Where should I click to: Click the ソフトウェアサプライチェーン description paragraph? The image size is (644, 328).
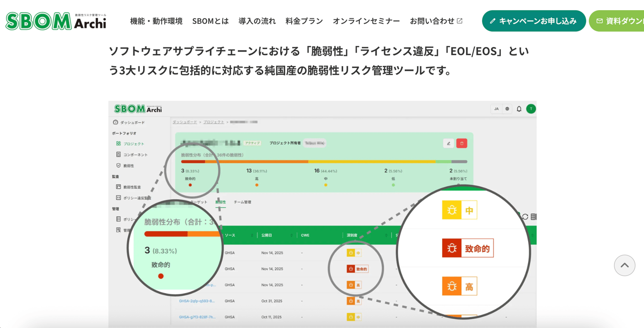click(x=319, y=60)
